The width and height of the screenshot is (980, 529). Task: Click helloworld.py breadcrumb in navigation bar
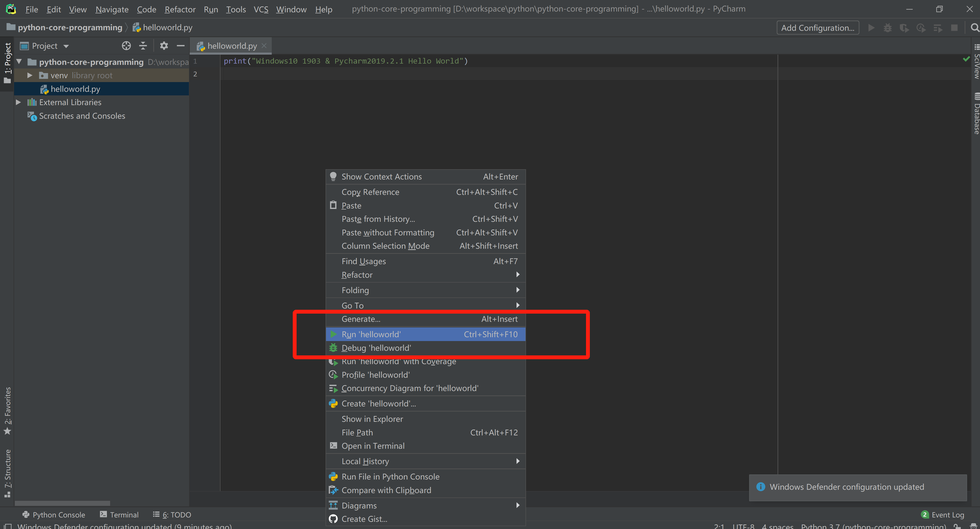pos(163,27)
